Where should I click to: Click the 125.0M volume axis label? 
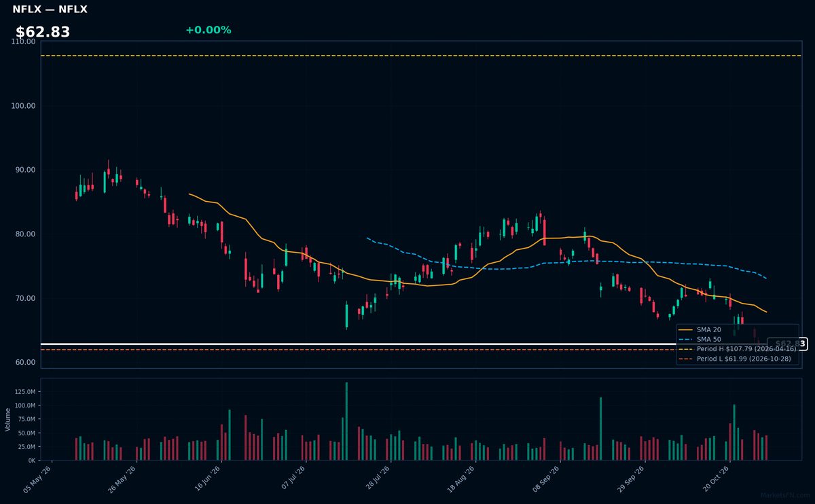tap(24, 391)
